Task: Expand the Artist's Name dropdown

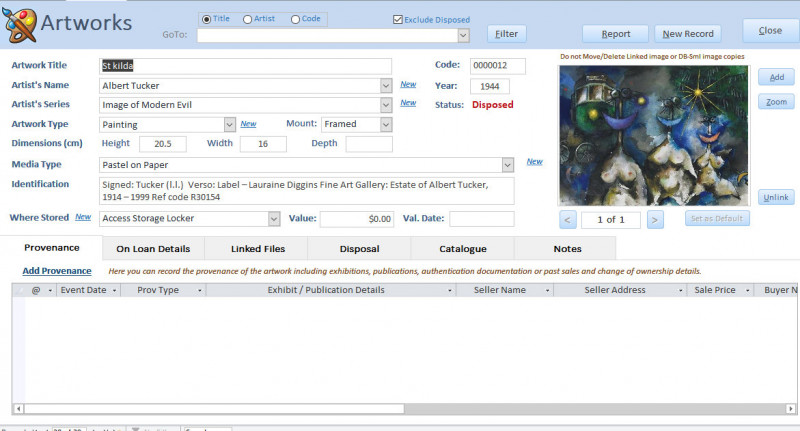Action: (x=386, y=86)
